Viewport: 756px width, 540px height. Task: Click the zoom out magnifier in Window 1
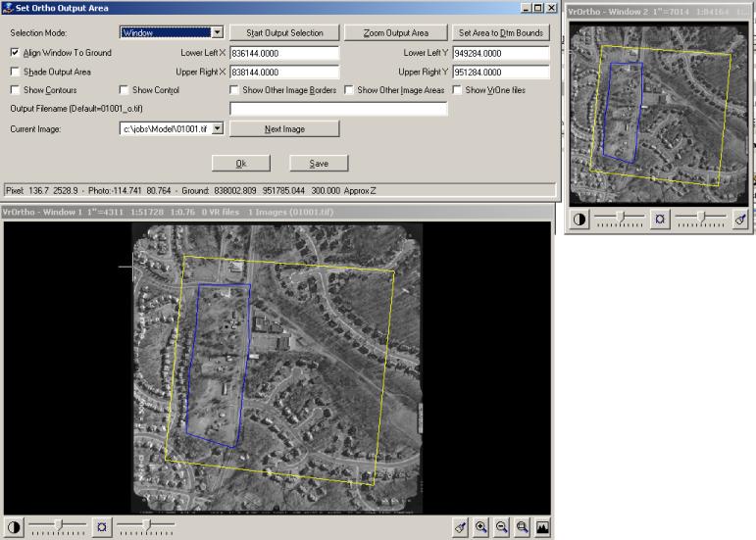point(501,527)
